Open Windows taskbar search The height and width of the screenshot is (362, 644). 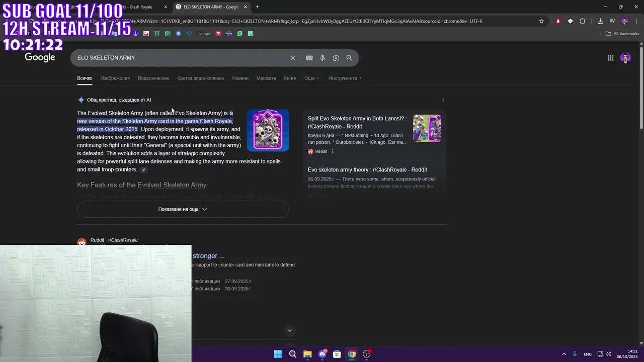tap(293, 354)
